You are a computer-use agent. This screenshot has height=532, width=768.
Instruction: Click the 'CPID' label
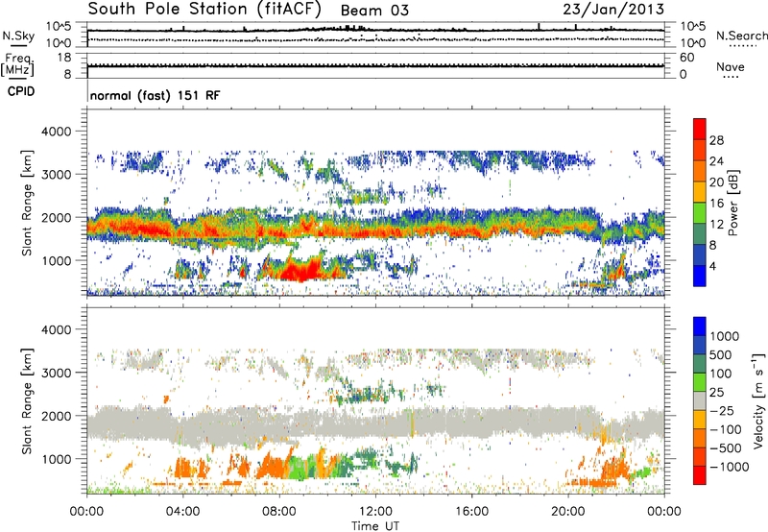[21, 91]
